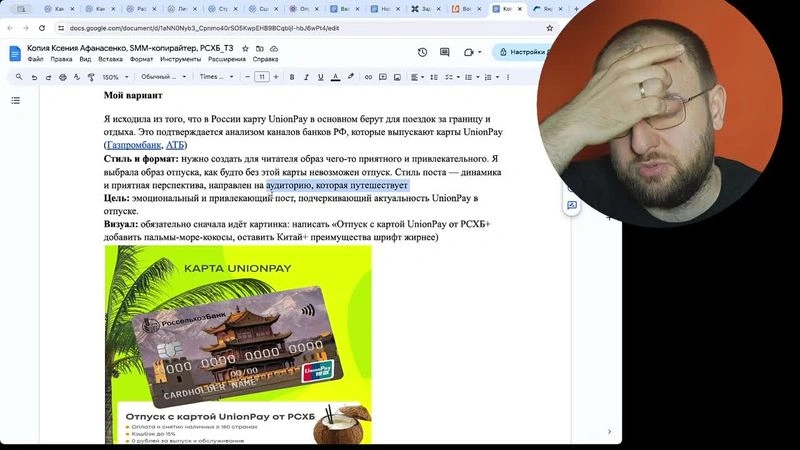Open version history clock icon
The width and height of the screenshot is (800, 450).
tap(422, 52)
